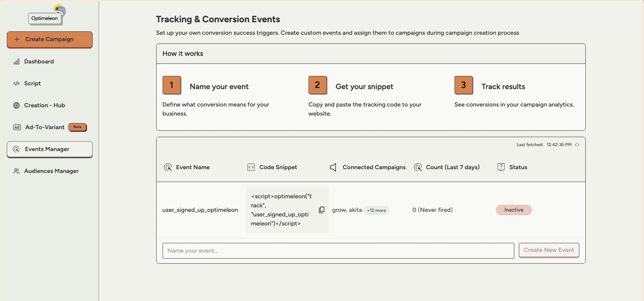Click the Optimeleon chameleon logo
Viewport: 644px width, 301px height.
[60, 9]
